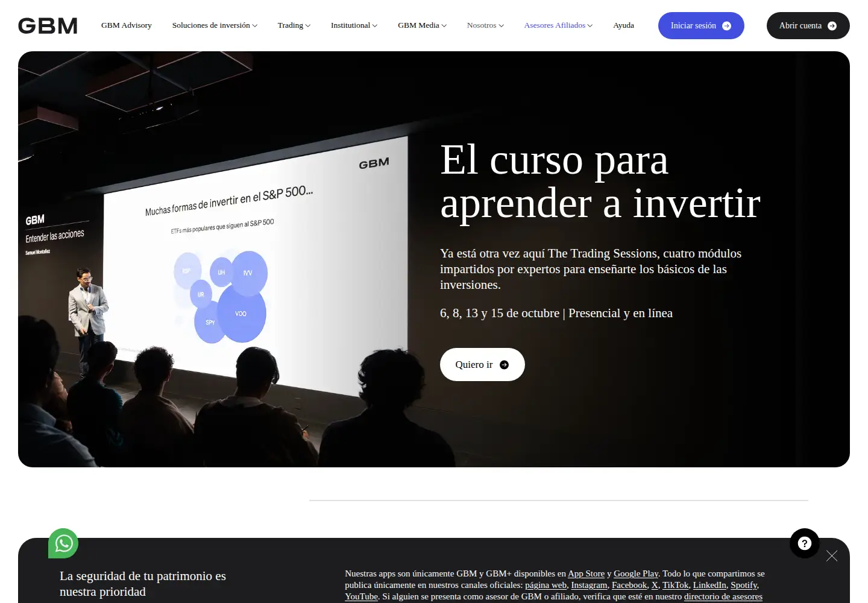Click Abrir cuenta button
The height and width of the screenshot is (603, 868).
click(x=808, y=26)
